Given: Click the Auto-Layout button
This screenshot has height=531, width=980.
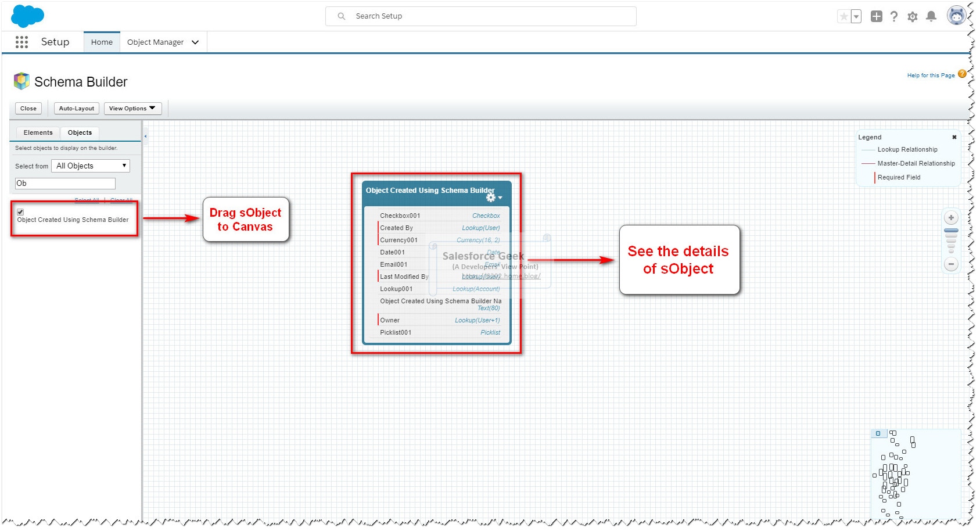Looking at the screenshot, I should pyautogui.click(x=76, y=108).
